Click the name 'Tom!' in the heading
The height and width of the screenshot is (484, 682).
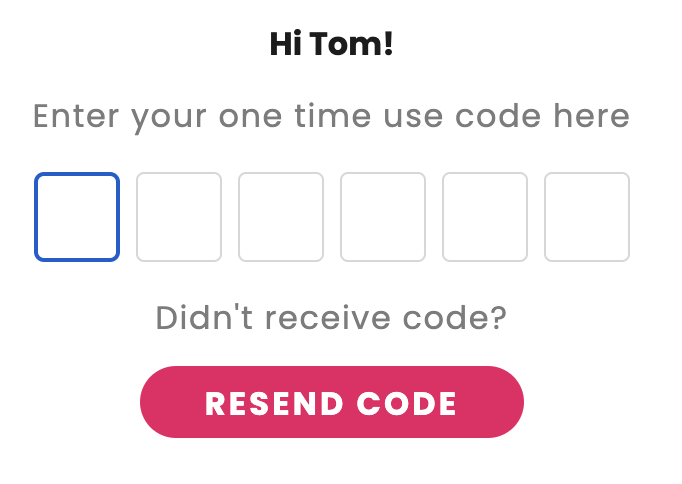(351, 44)
